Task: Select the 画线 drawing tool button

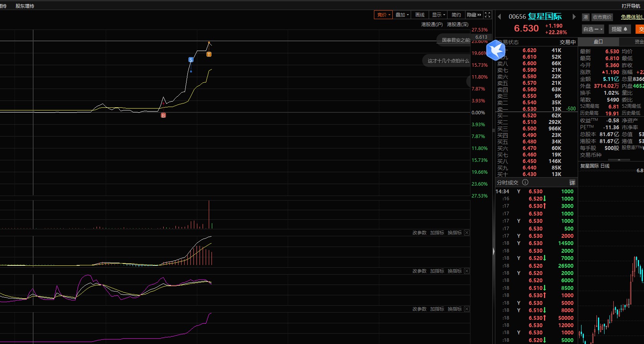Action: tap(420, 15)
